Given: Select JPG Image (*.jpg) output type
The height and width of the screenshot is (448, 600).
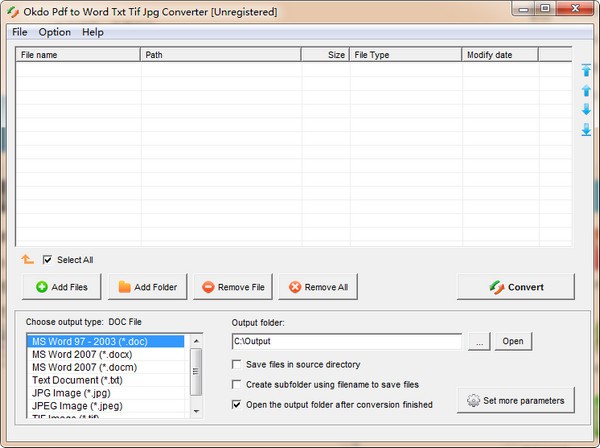Looking at the screenshot, I should click(106, 393).
